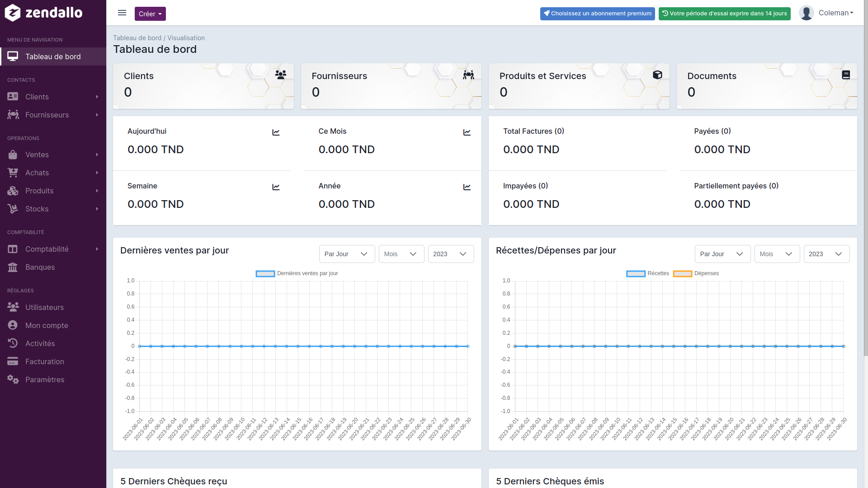Viewport: 868px width, 488px height.
Task: Open the Paramètres menu item
Action: (x=53, y=380)
